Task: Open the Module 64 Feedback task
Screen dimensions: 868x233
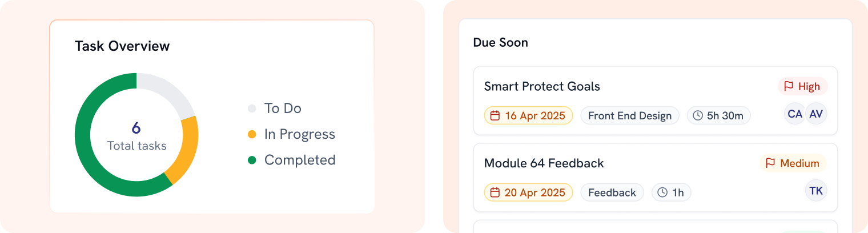Action: [x=544, y=163]
